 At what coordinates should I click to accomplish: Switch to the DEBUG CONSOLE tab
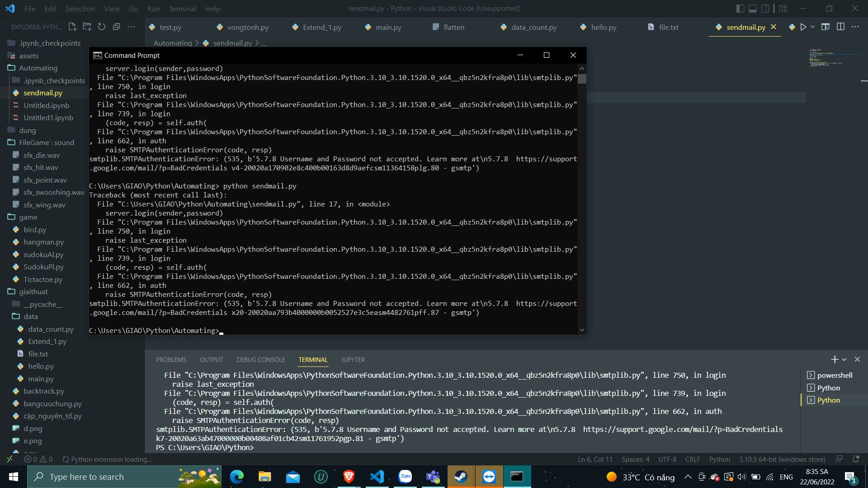click(x=261, y=360)
